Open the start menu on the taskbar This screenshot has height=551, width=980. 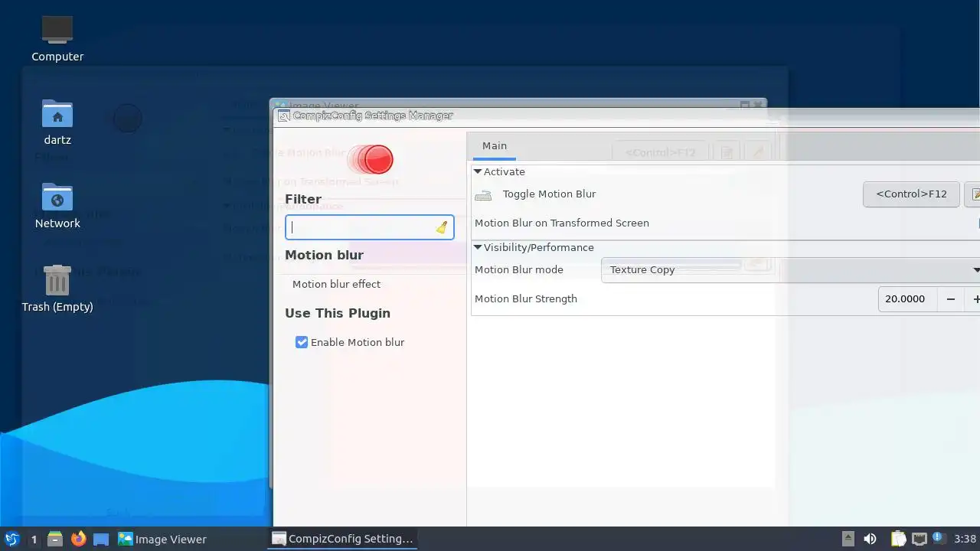[x=11, y=539]
